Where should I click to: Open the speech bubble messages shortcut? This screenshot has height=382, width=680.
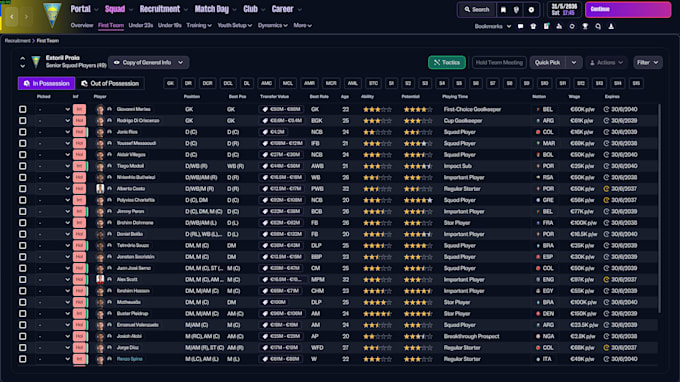click(x=520, y=26)
